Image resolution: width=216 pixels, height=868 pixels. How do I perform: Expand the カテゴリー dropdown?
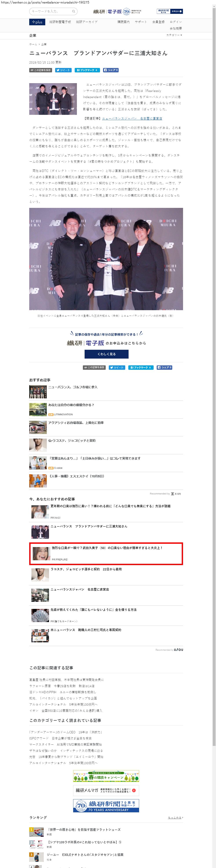[x=174, y=35]
